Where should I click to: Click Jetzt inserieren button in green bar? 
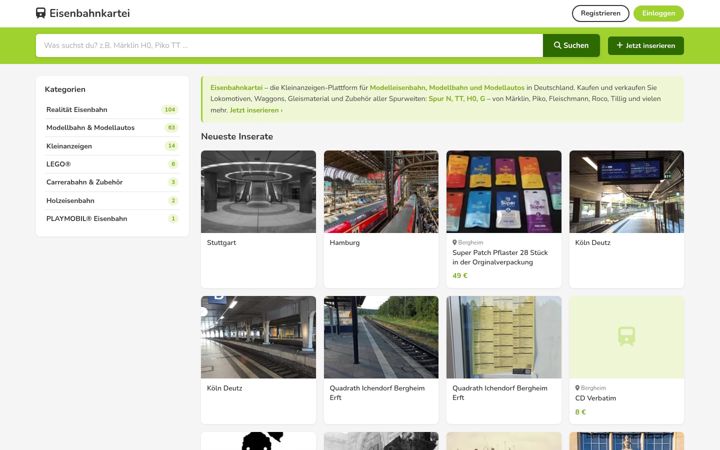coord(646,45)
